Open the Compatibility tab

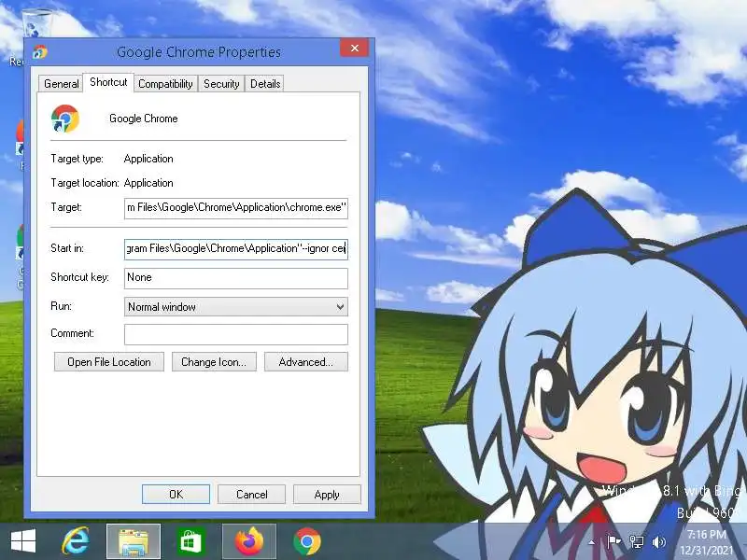[x=165, y=84]
